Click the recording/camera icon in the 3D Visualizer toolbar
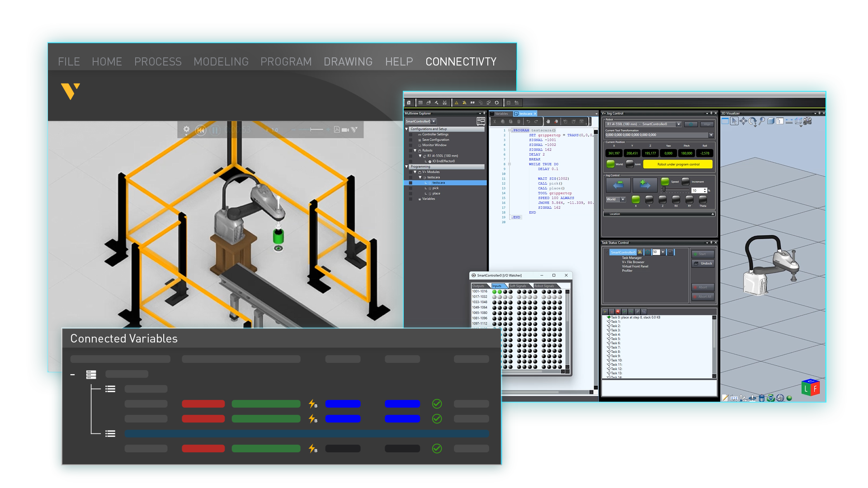868x488 pixels. click(x=807, y=122)
